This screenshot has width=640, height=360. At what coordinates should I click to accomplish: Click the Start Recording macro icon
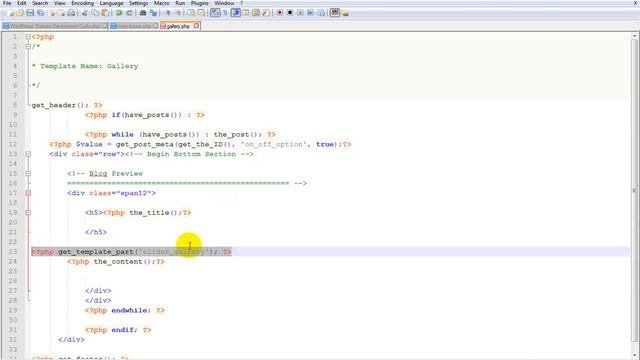[280, 13]
